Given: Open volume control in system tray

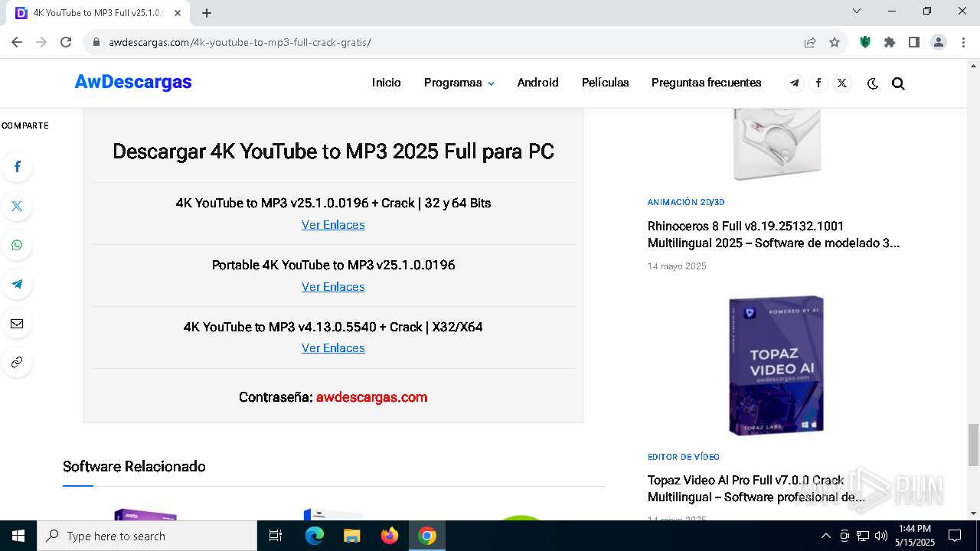Looking at the screenshot, I should pos(881,536).
